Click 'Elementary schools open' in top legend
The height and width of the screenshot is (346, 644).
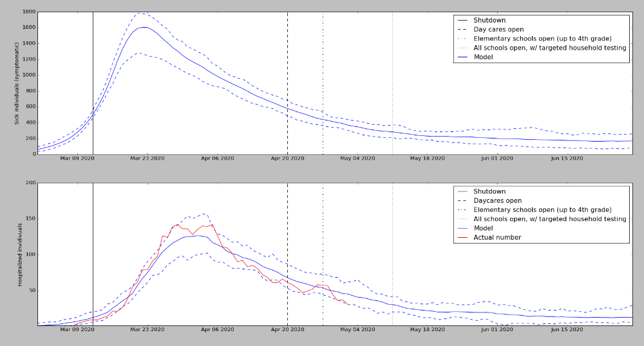[x=542, y=39]
